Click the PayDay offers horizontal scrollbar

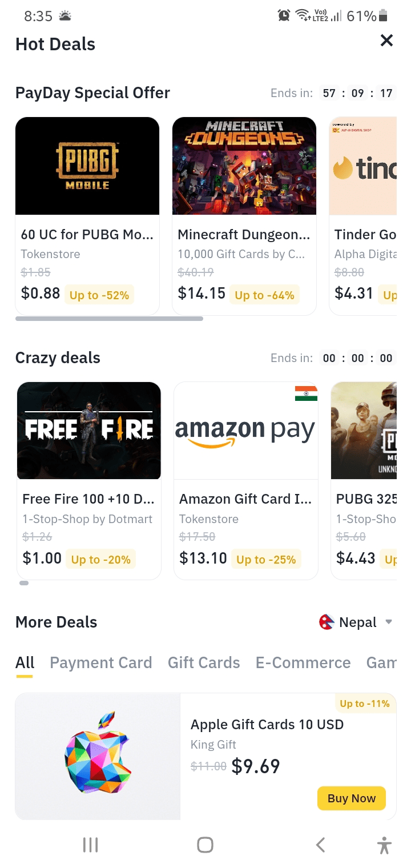(x=109, y=319)
